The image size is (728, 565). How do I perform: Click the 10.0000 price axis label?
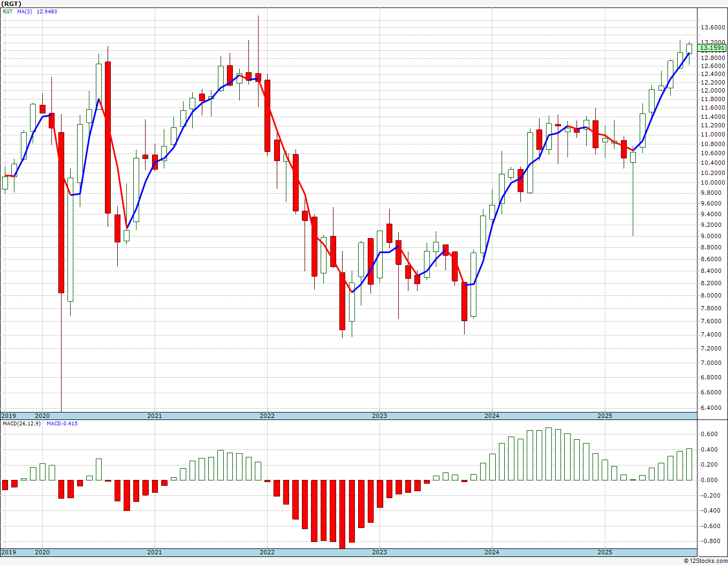(x=713, y=182)
